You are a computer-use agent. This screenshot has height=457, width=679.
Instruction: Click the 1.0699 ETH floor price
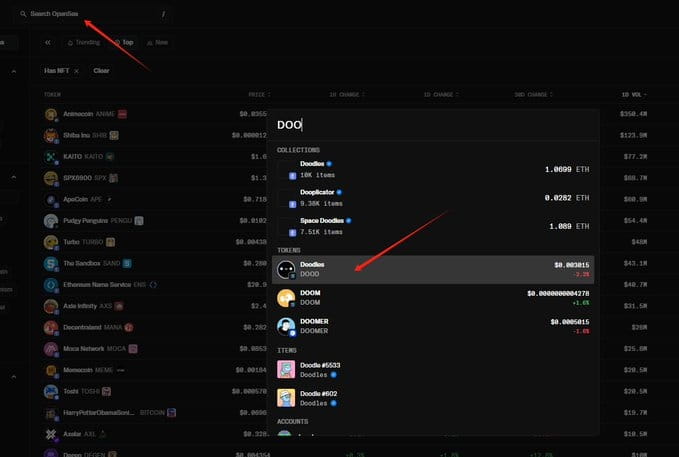(567, 169)
